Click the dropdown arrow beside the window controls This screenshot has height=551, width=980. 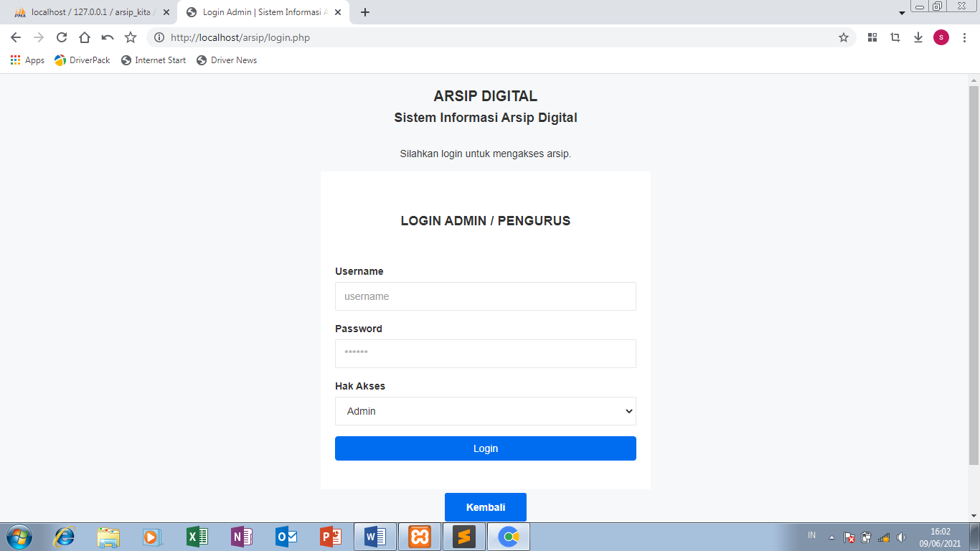tap(903, 12)
